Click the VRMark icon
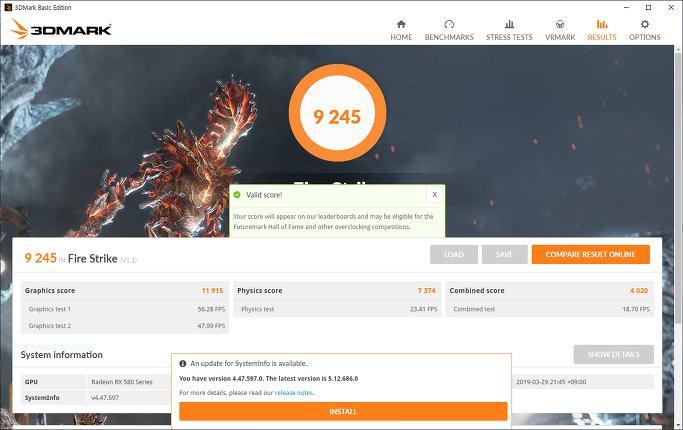 560,24
